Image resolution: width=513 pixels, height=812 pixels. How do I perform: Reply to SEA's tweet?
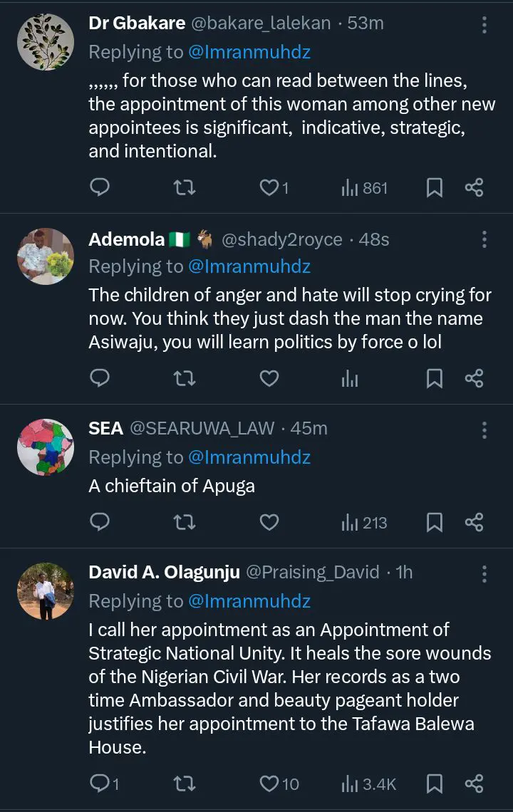[100, 522]
